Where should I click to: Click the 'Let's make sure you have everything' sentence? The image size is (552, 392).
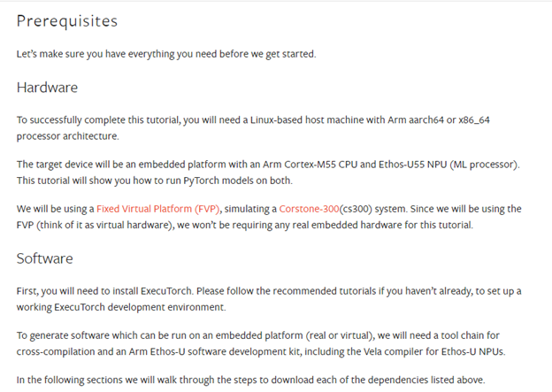(x=165, y=54)
